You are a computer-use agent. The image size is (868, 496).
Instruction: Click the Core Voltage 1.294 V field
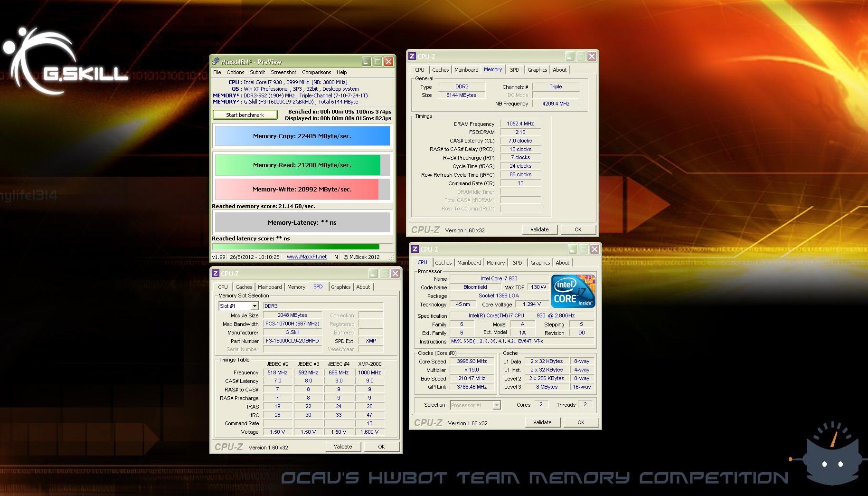pyautogui.click(x=532, y=304)
